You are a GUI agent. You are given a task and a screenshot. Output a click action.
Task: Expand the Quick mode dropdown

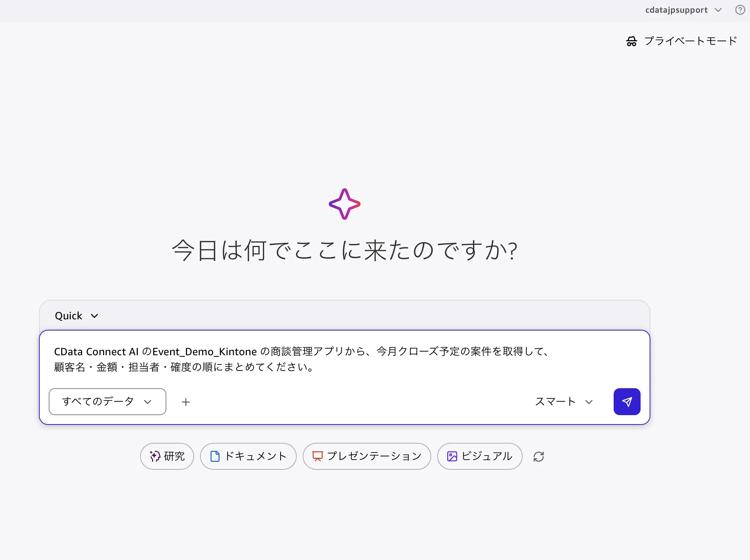pyautogui.click(x=76, y=316)
